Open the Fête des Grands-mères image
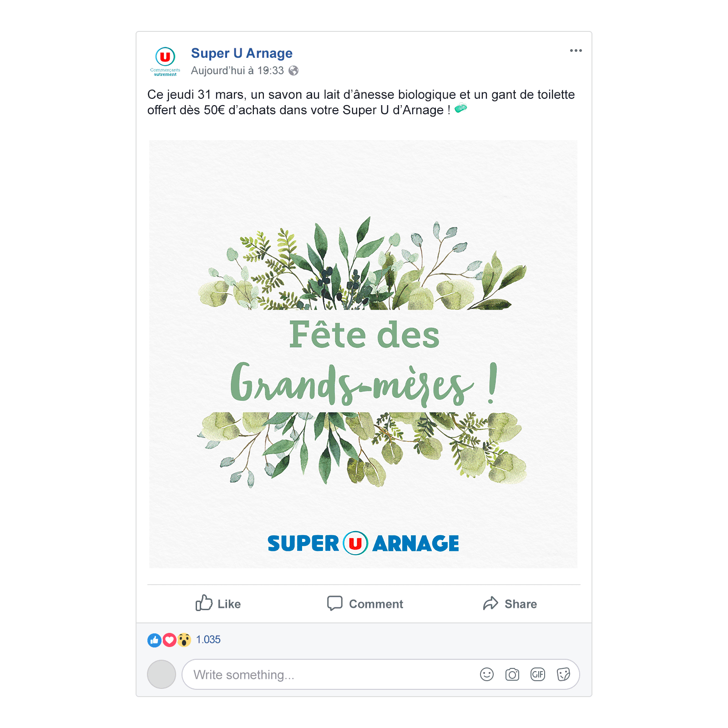 coord(363,354)
